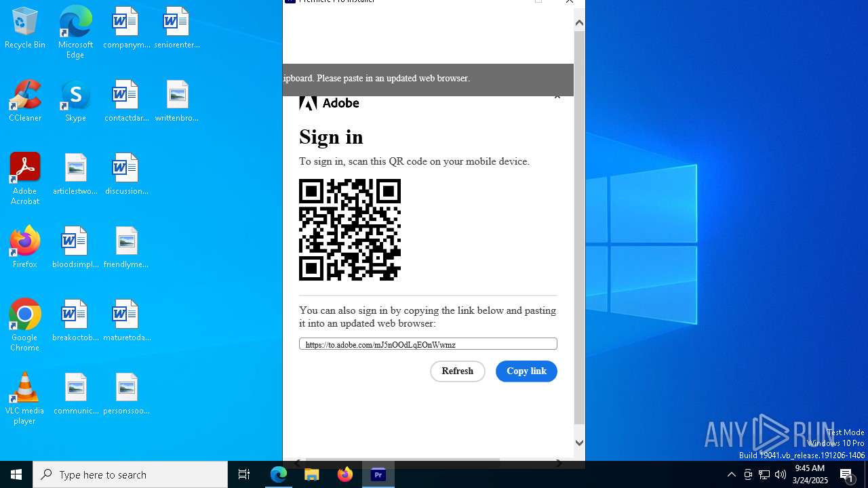Switch to Premiere Pro installer taskbar icon
The width and height of the screenshot is (868, 488).
click(x=378, y=474)
